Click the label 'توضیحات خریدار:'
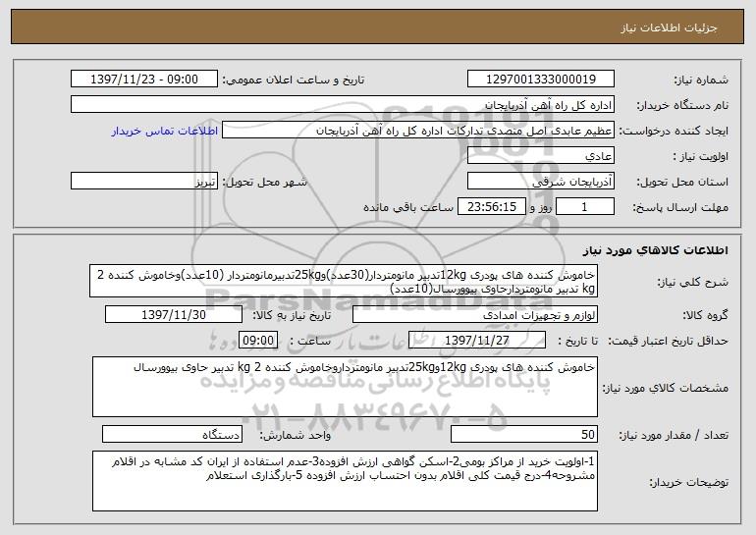 point(689,481)
